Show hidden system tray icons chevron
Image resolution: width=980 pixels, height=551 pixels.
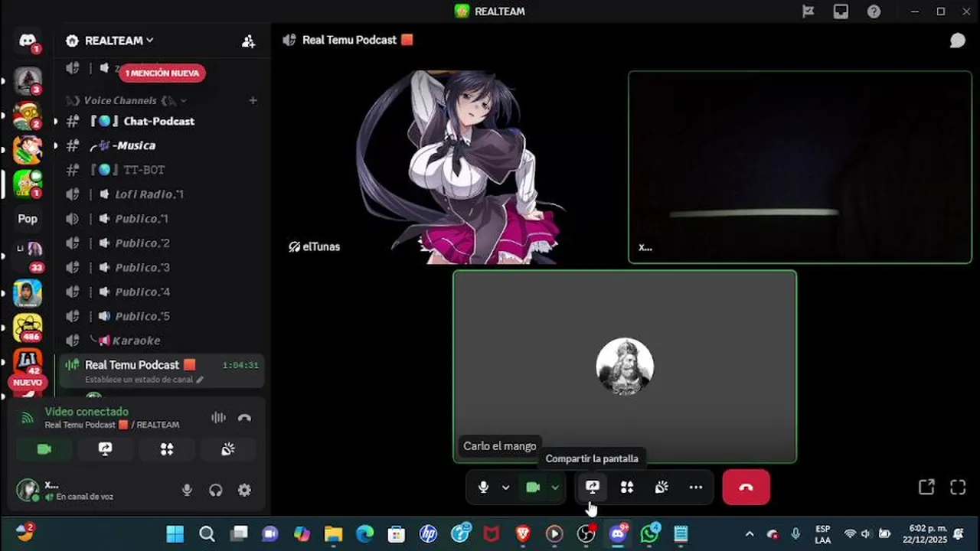750,533
